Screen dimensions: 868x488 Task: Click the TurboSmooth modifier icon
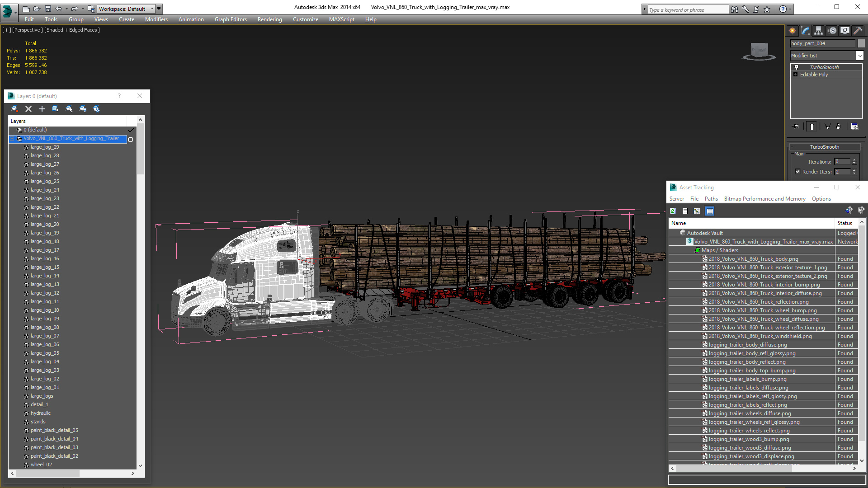[796, 67]
